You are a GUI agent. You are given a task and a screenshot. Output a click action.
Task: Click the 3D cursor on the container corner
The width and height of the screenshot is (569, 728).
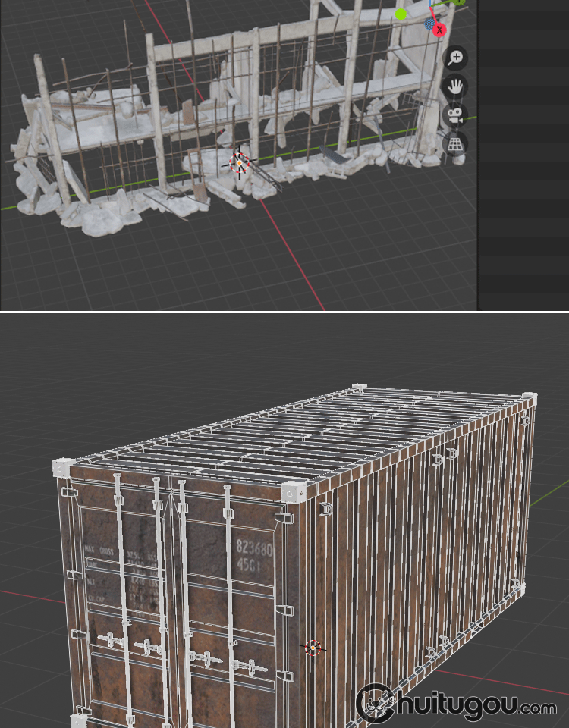313,648
